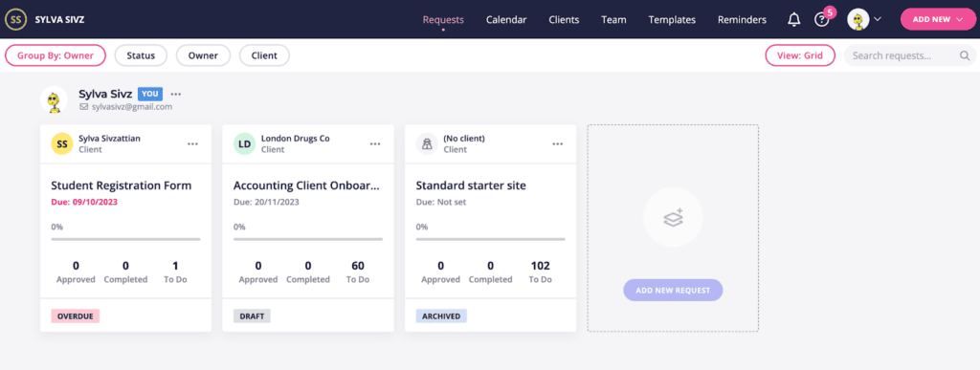
Task: Open the Accounting Client Onboarding request
Action: 307,185
